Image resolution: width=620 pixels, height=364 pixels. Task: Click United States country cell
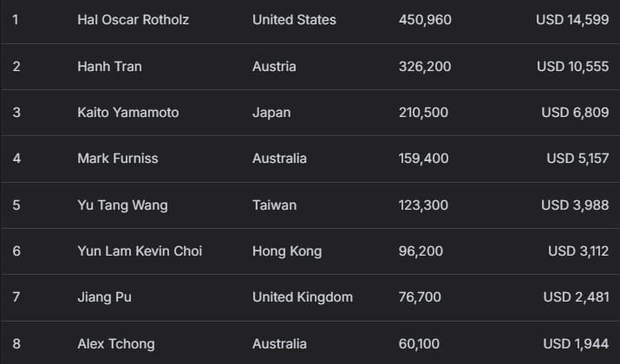point(294,19)
